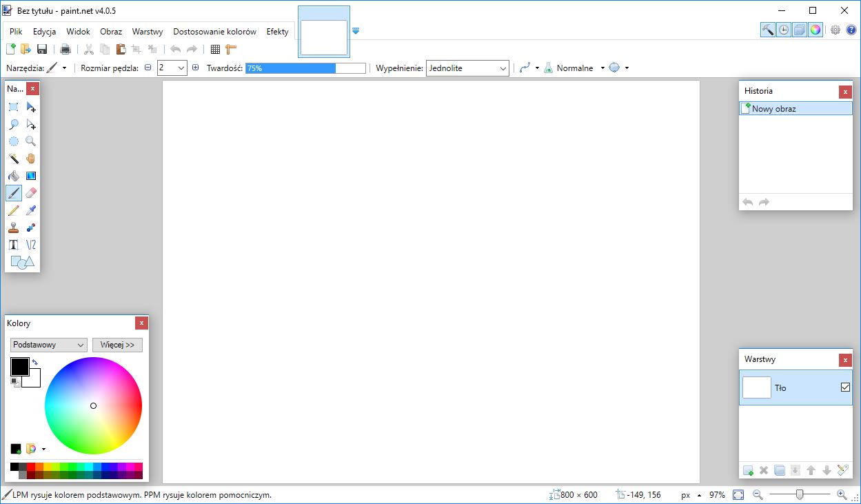861x504 pixels.
Task: Uncheck visibility of the Tło layer
Action: 846,387
